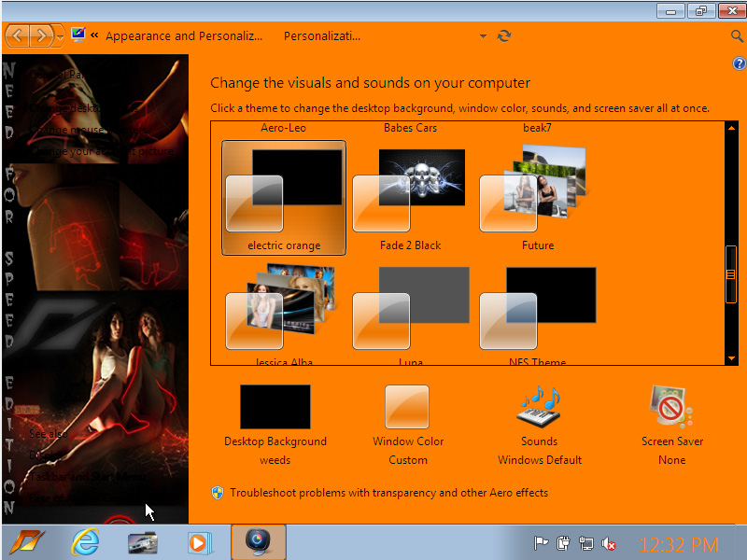Choose the Future theme
This screenshot has height=560, width=747.
(x=537, y=198)
